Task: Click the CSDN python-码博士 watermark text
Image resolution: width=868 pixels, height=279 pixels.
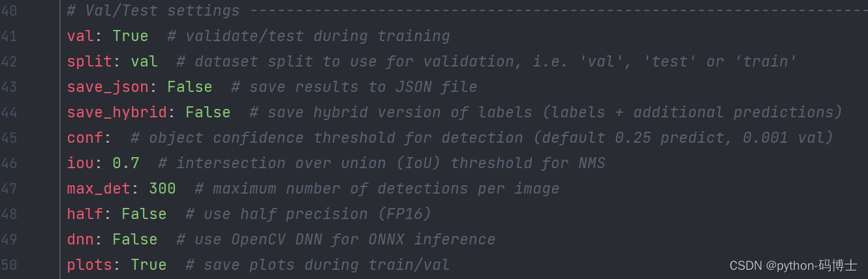Action: (x=794, y=265)
